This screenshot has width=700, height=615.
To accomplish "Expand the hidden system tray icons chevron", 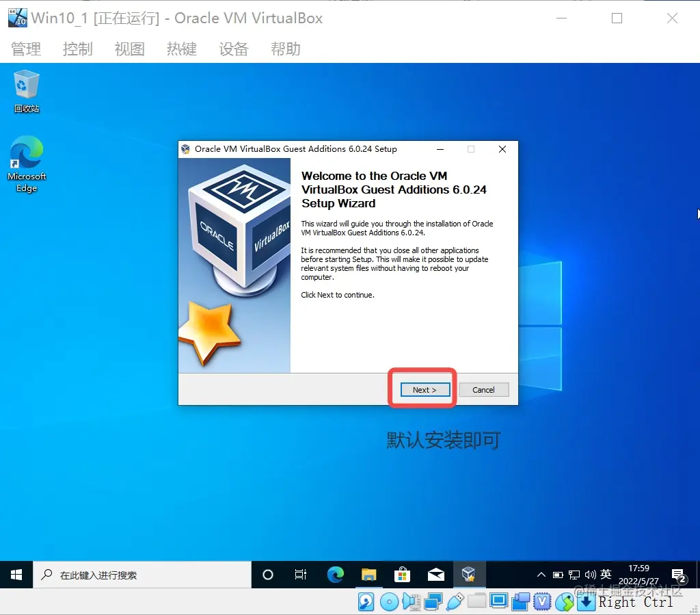I will pos(541,575).
